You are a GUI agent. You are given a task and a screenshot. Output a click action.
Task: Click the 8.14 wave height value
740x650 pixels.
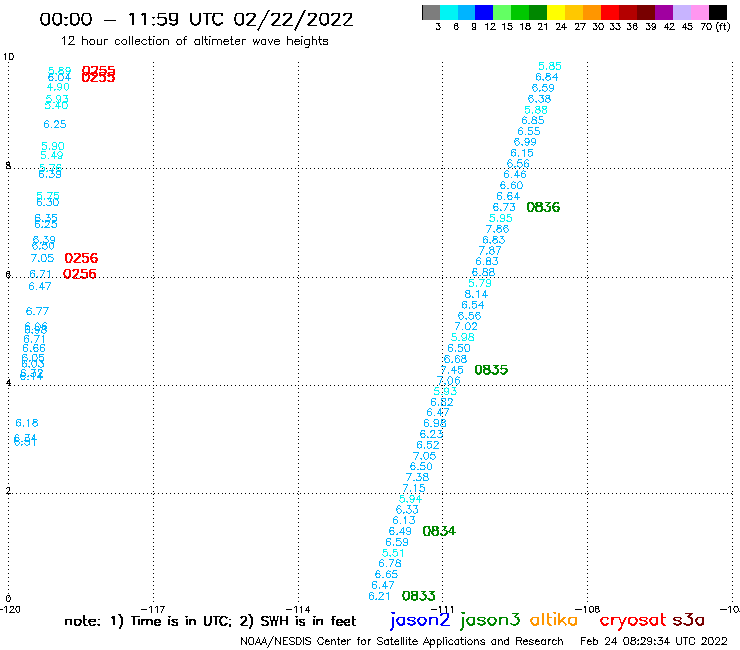tap(476, 294)
